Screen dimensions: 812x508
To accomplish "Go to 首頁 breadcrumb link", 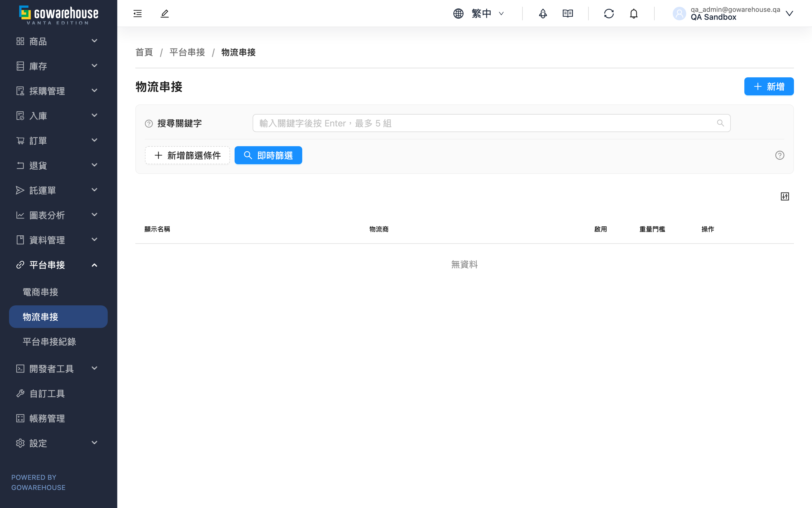I will click(144, 52).
